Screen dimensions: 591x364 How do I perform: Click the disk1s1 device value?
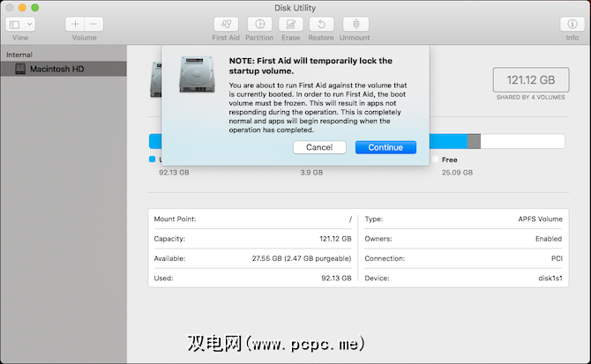tap(550, 279)
